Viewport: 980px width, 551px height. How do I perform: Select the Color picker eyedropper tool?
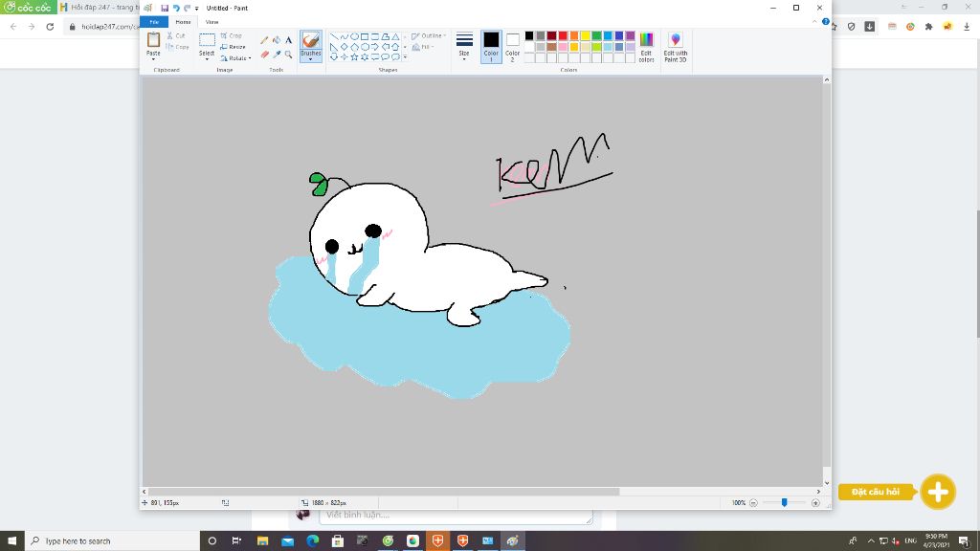point(277,55)
